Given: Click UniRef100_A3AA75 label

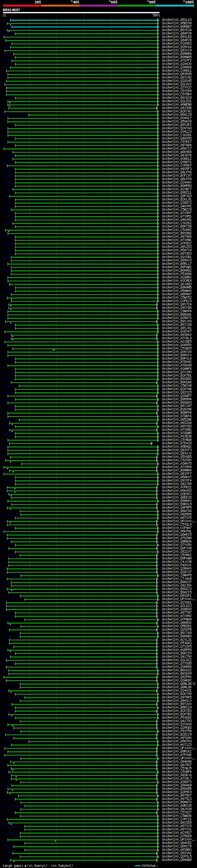Looking at the screenshot, I should pos(177,464).
